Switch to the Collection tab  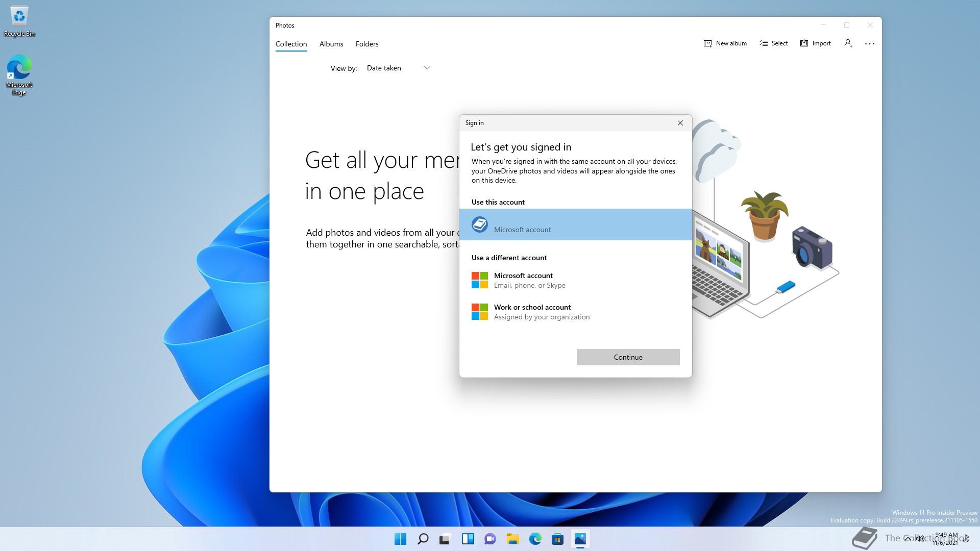click(291, 44)
